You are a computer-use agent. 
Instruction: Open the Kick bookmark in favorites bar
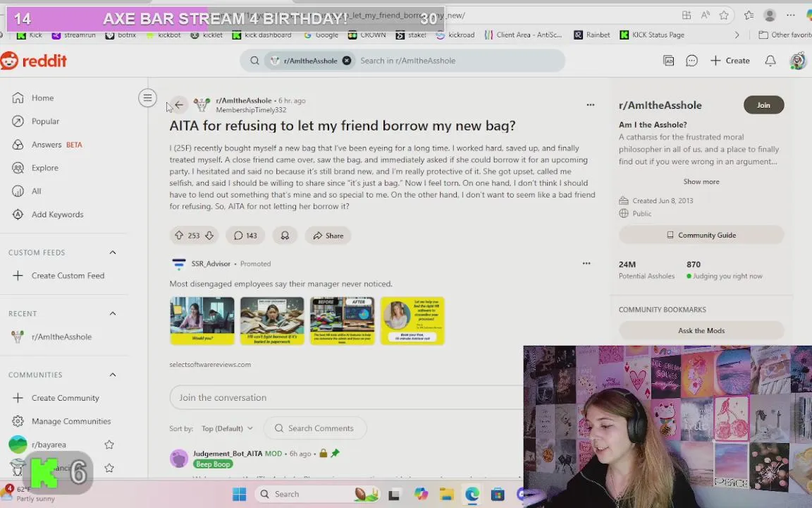tap(30, 35)
